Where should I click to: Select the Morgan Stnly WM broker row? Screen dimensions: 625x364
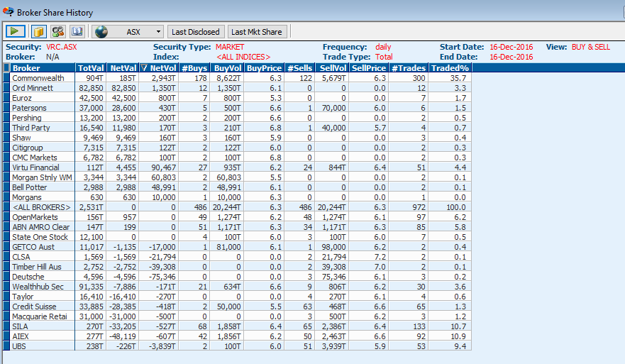[x=238, y=177]
